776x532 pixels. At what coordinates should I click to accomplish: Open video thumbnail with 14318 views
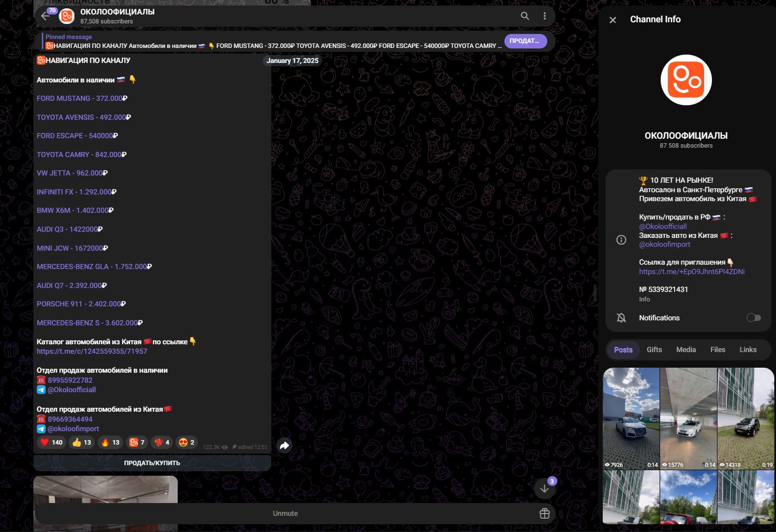746,418
